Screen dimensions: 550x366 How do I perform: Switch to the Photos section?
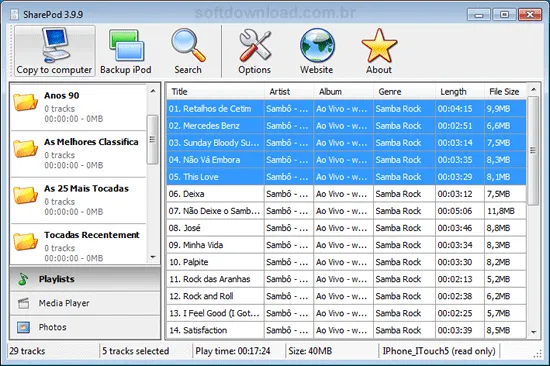tap(85, 327)
